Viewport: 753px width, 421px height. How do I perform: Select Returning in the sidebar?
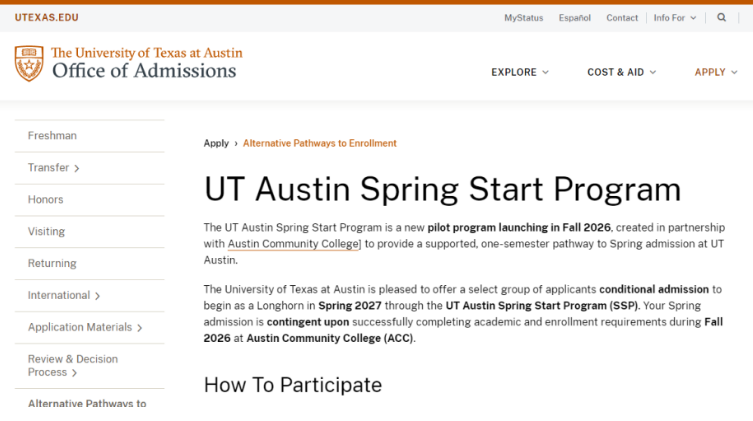coord(52,264)
